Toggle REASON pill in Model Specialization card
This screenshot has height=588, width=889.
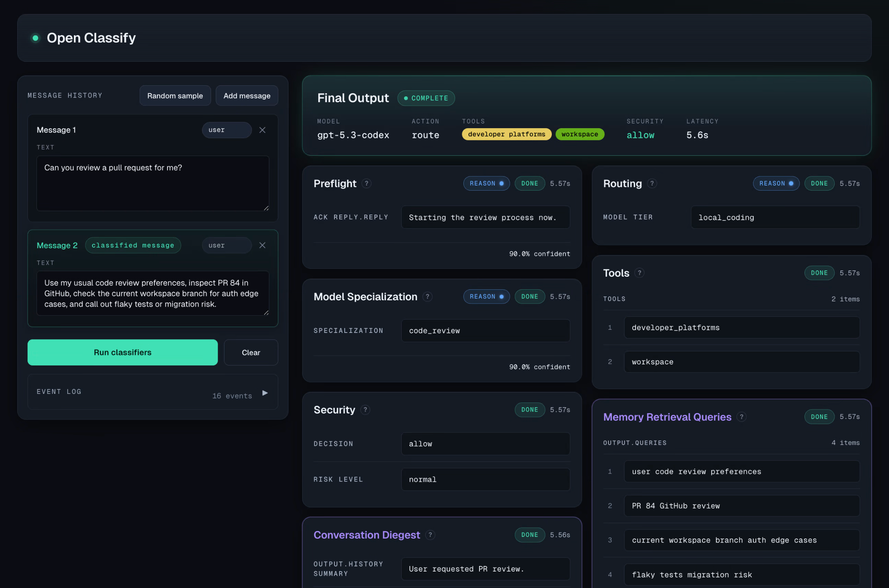point(486,297)
